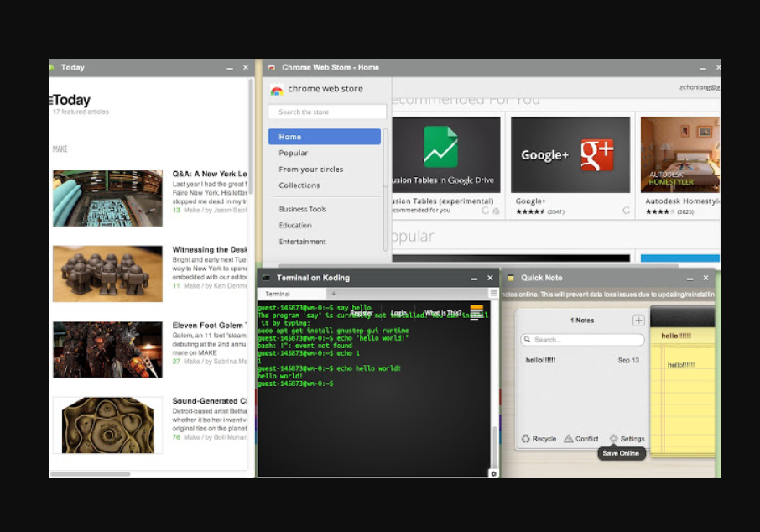Click the Drive badge on Fusion Tables card
Viewport: 760px width, 532px height.
496,211
